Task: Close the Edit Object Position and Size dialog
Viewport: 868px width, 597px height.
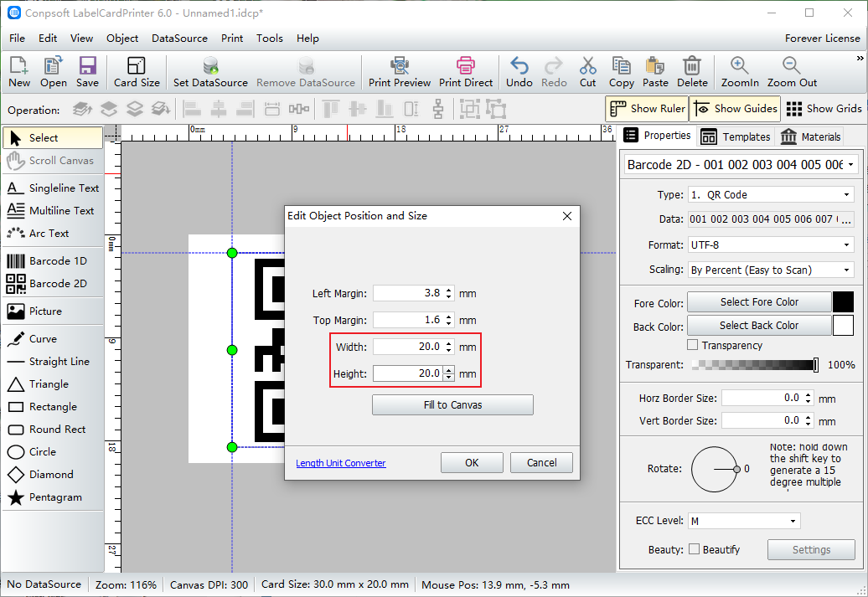Action: (x=567, y=216)
